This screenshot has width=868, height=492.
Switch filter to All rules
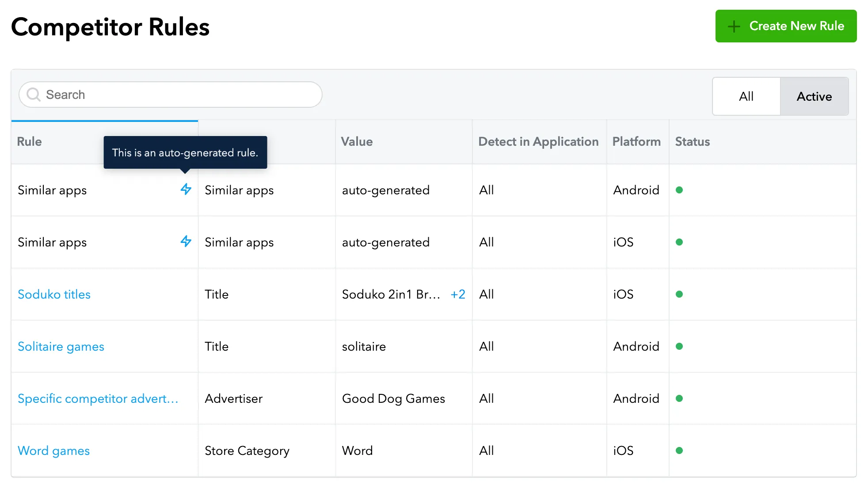(x=746, y=96)
